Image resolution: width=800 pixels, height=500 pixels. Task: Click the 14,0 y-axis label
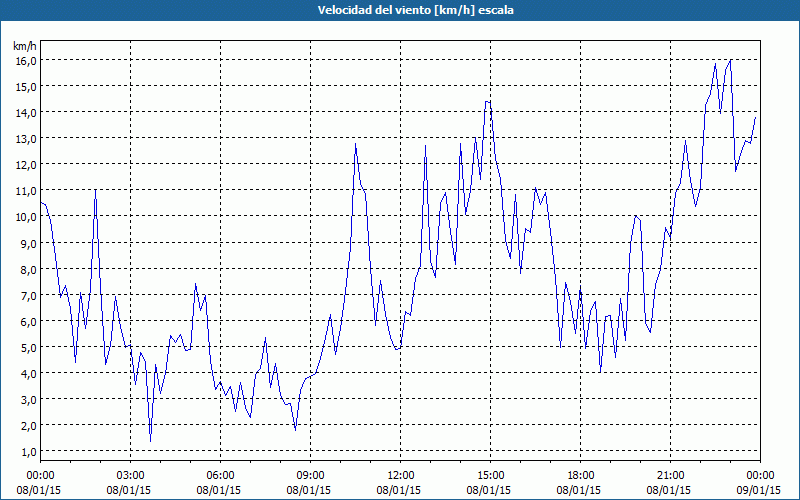coord(26,112)
